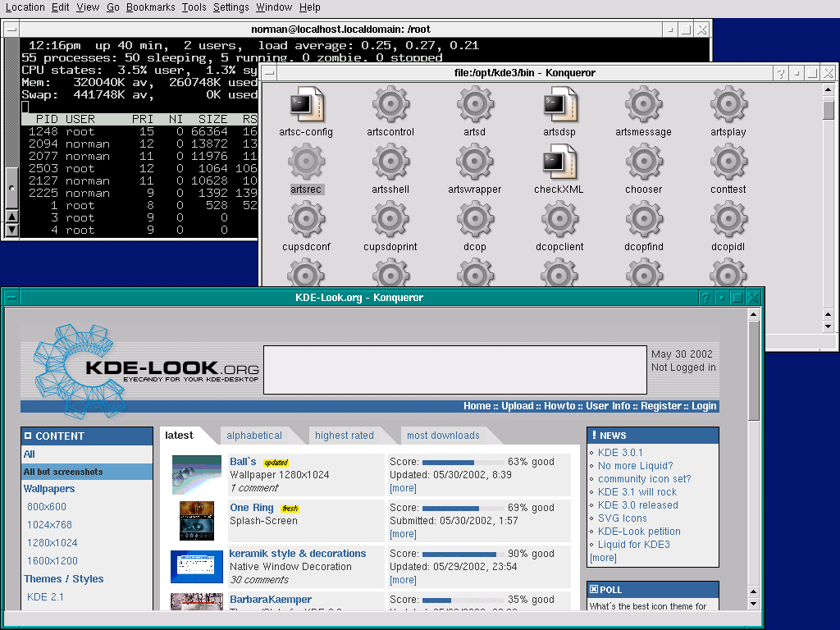Image resolution: width=840 pixels, height=630 pixels.
Task: Open the Help menu
Action: pos(309,7)
